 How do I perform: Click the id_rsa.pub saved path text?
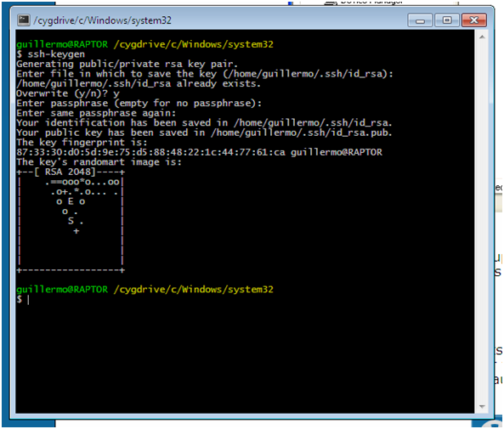click(x=301, y=133)
